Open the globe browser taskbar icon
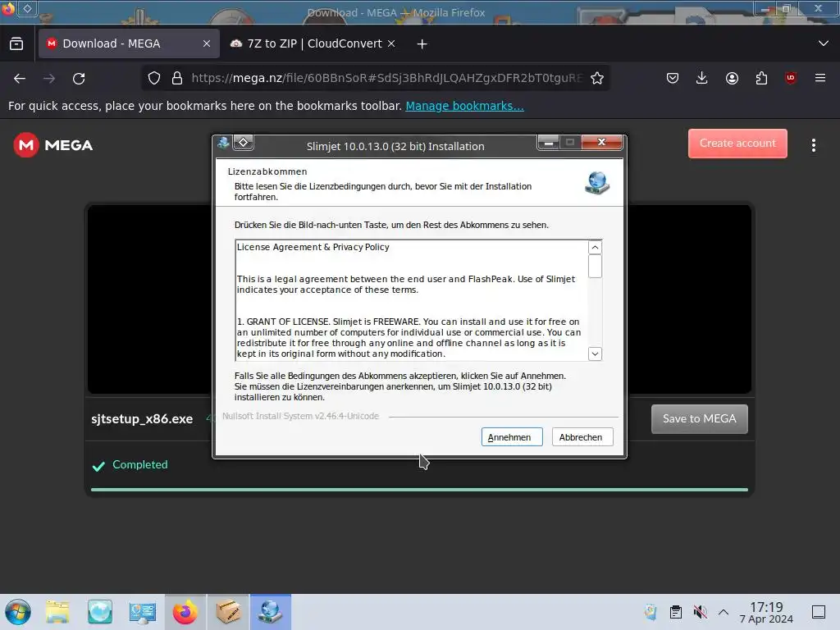 click(x=99, y=612)
